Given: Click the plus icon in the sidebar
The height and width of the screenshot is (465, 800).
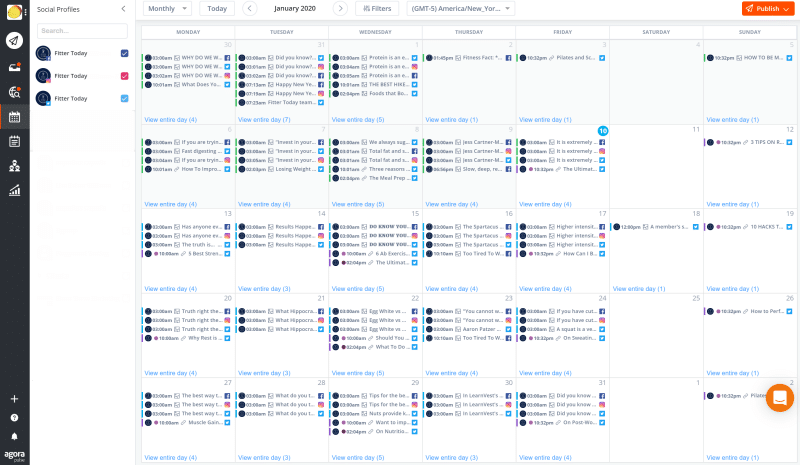Looking at the screenshot, I should point(14,398).
